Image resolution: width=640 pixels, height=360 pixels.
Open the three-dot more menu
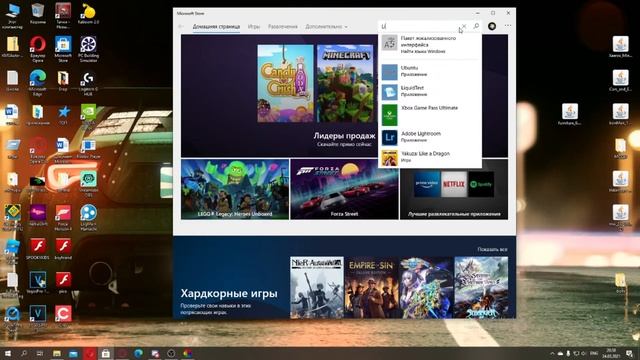click(507, 26)
